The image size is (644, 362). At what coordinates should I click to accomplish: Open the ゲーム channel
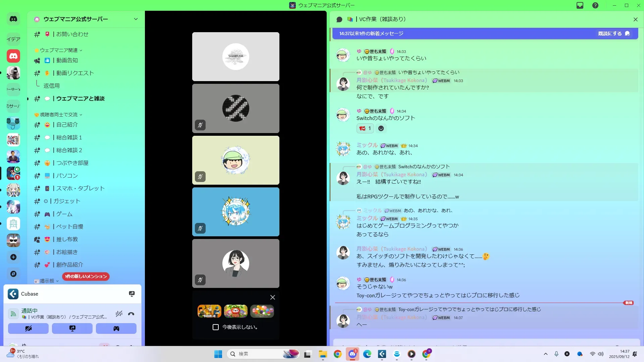pos(64,214)
